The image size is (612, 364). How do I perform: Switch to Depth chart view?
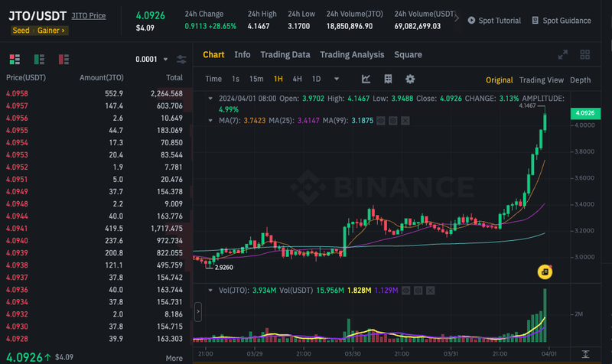coord(580,80)
